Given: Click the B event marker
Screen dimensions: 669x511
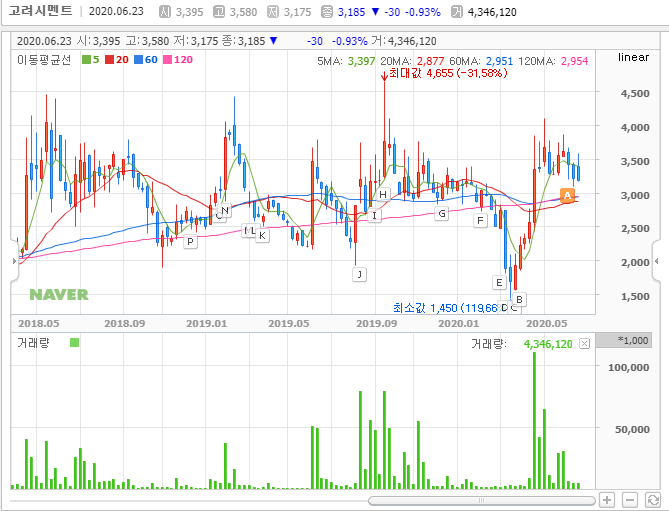Looking at the screenshot, I should 519,299.
